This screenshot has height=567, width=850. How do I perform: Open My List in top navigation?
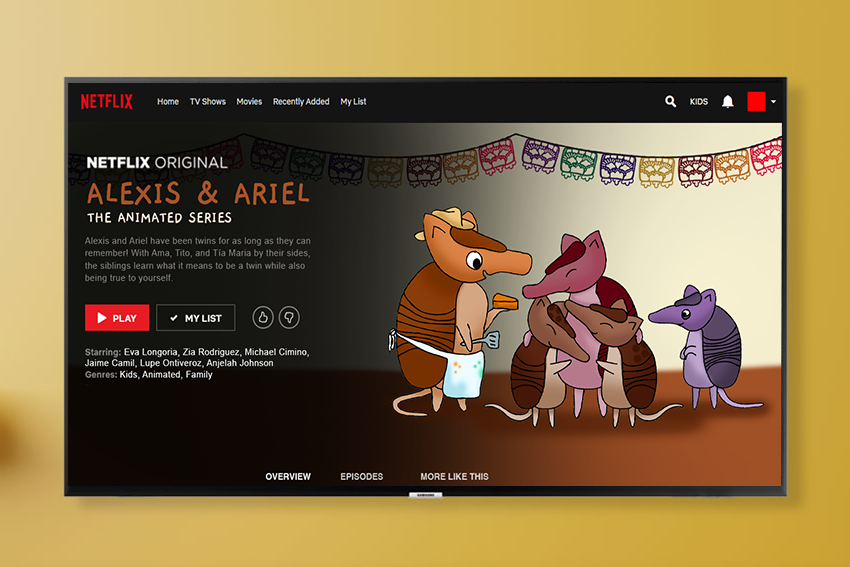pyautogui.click(x=353, y=101)
